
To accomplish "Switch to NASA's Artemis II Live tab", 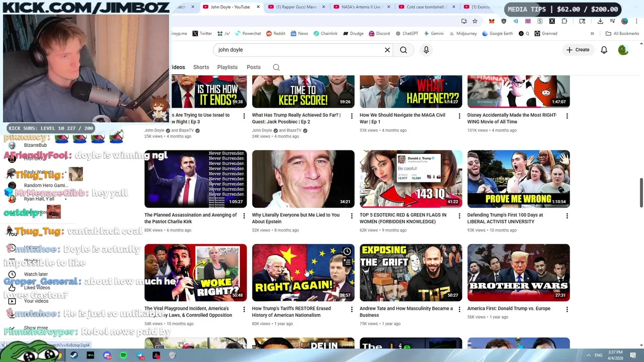I will (x=361, y=7).
